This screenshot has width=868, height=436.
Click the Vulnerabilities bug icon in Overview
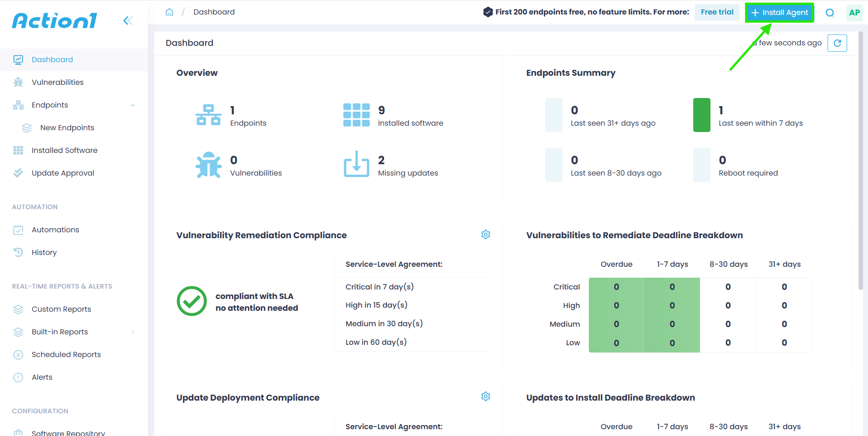click(208, 165)
